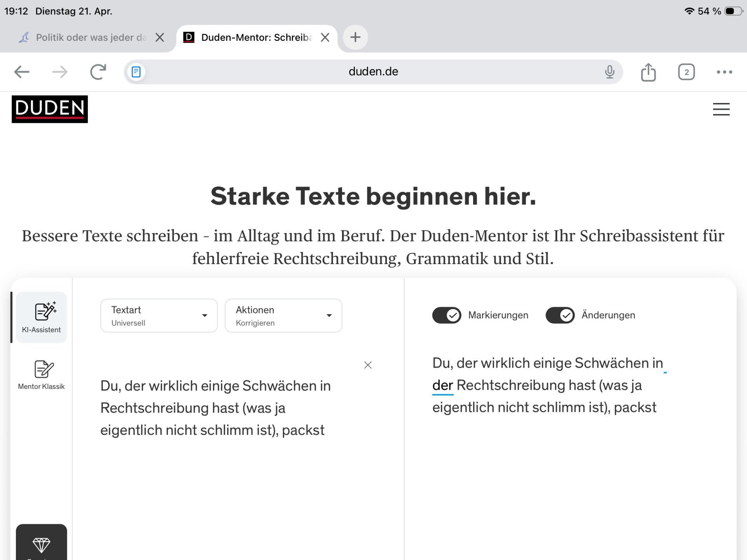Click the duden.de address bar
The image size is (747, 560).
[x=373, y=72]
